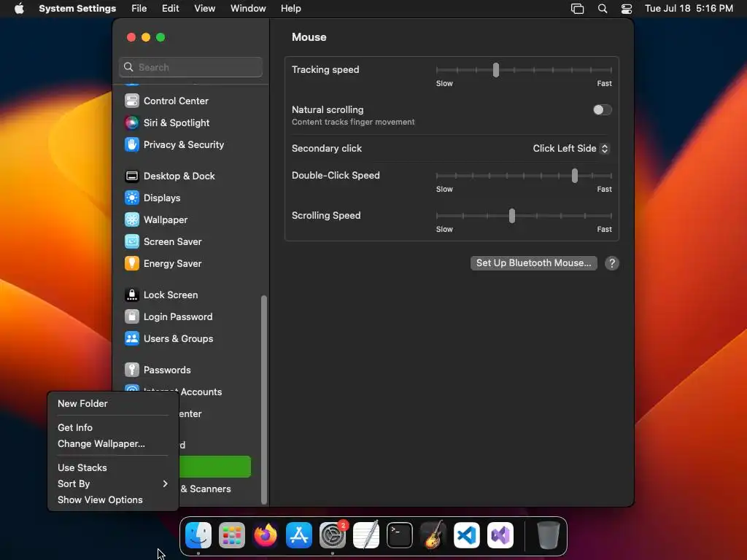Open the Window menu
The image size is (747, 560).
pos(248,9)
